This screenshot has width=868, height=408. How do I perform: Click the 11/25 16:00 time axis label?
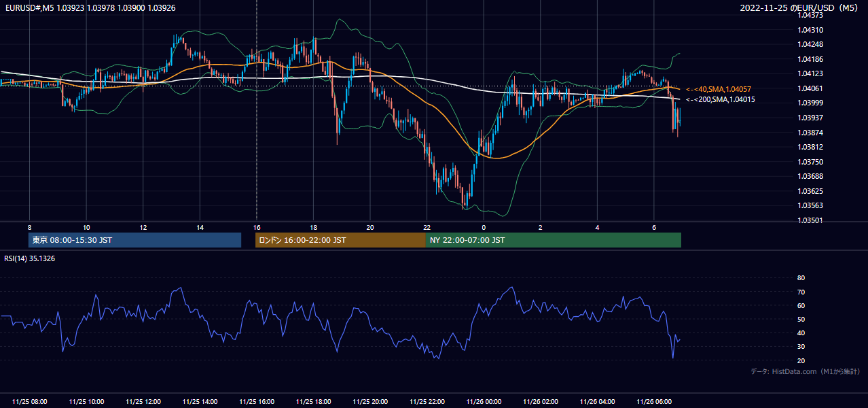coord(257,402)
